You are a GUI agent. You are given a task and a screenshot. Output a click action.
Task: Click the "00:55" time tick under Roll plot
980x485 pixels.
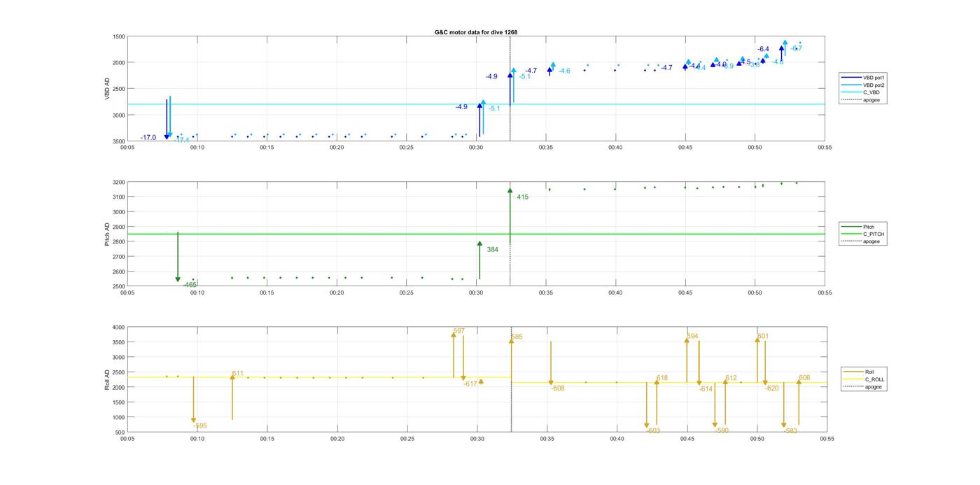point(827,440)
